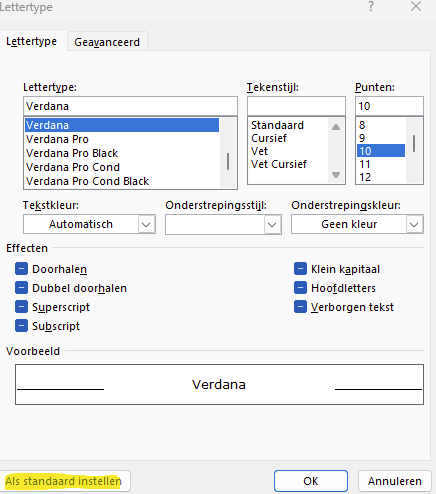Click the up arrow in Tekenstijl list

[336, 127]
